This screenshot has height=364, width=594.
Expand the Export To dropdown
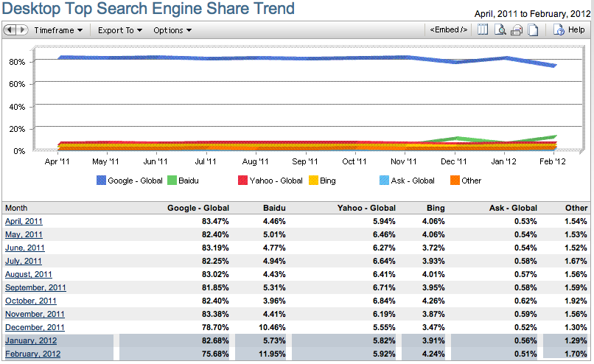click(119, 30)
